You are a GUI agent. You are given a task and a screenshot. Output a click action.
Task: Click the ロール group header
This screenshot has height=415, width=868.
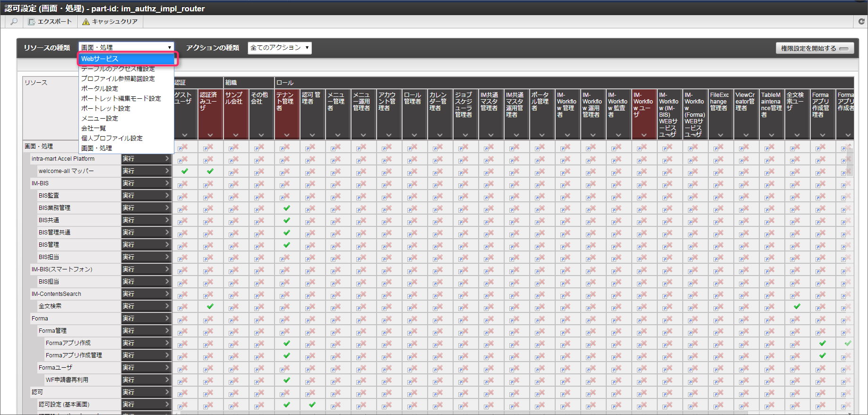pos(564,83)
